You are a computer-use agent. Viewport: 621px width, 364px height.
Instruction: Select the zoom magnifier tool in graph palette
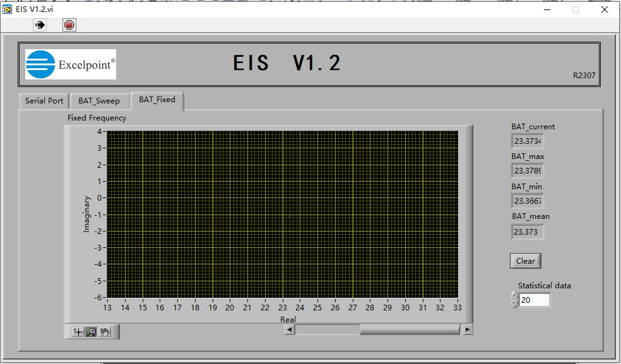(91, 332)
